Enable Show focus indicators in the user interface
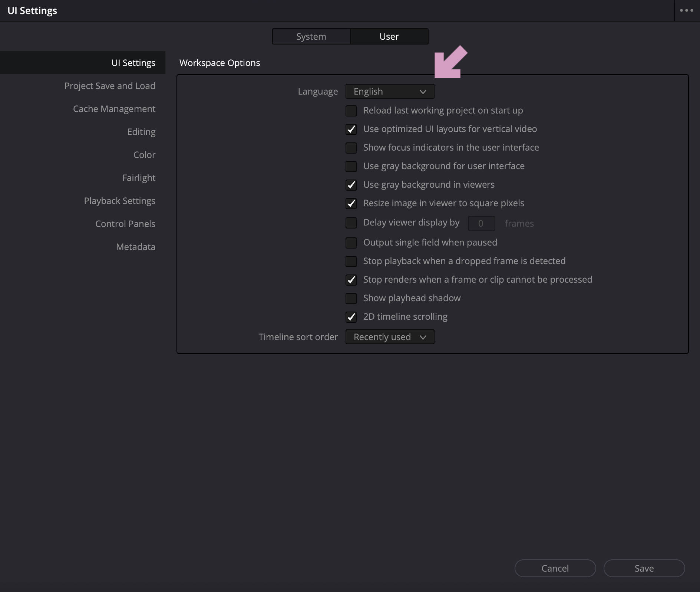The width and height of the screenshot is (700, 592). 351,148
